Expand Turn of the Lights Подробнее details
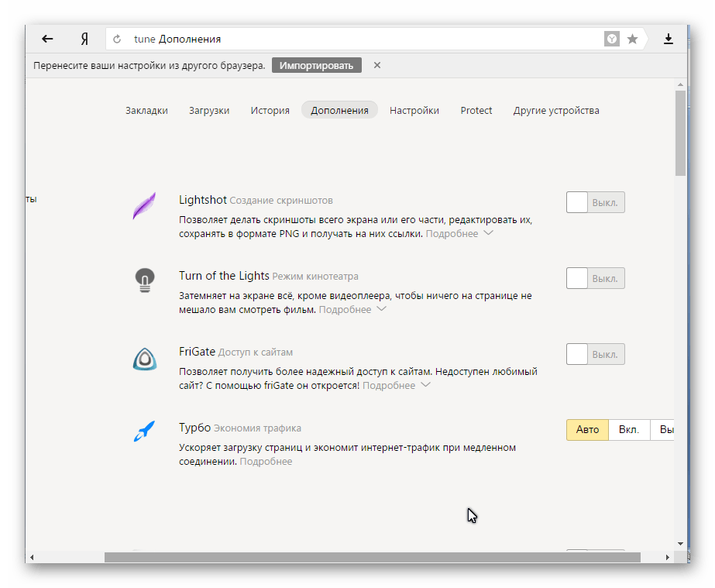715x588 pixels. point(352,310)
